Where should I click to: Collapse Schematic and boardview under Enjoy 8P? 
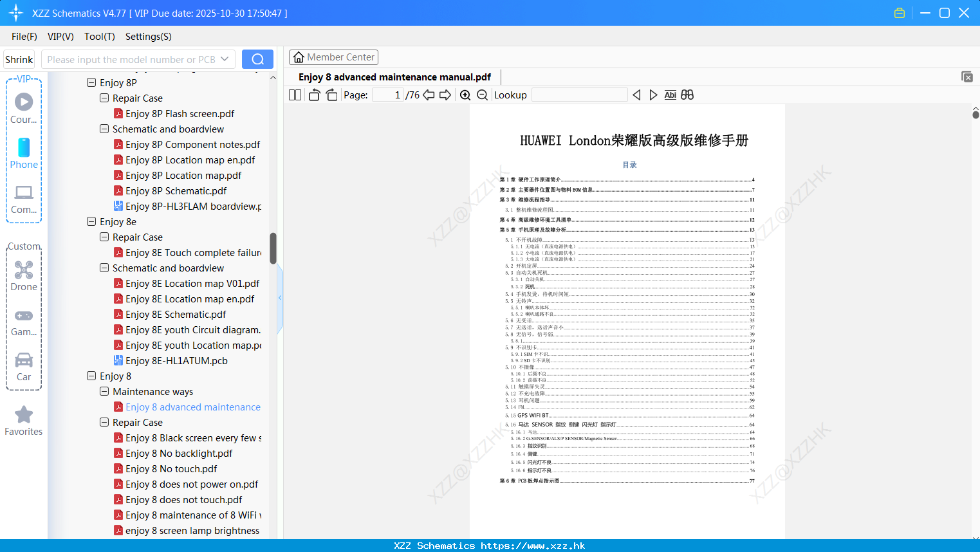click(104, 129)
